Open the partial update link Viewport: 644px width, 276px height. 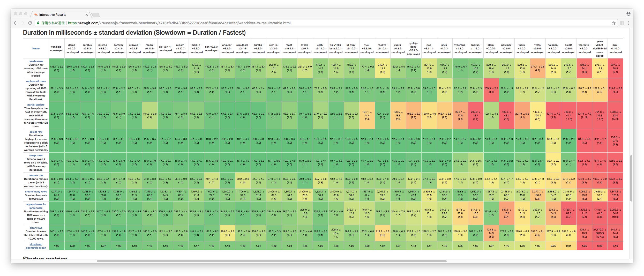(x=36, y=105)
